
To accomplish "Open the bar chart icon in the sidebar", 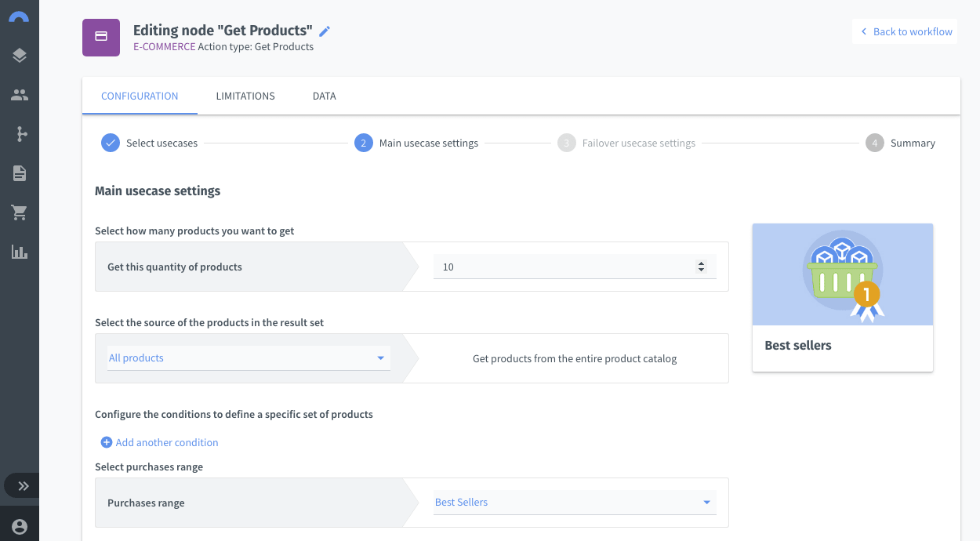I will coord(20,252).
